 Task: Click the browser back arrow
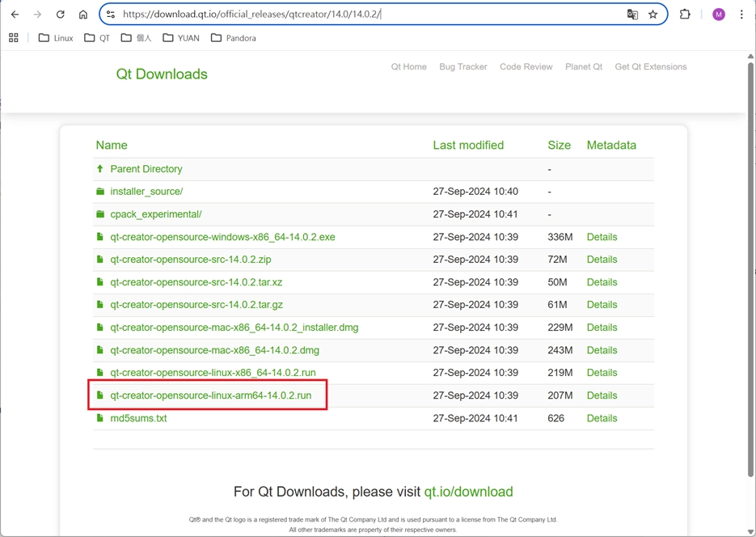point(15,15)
